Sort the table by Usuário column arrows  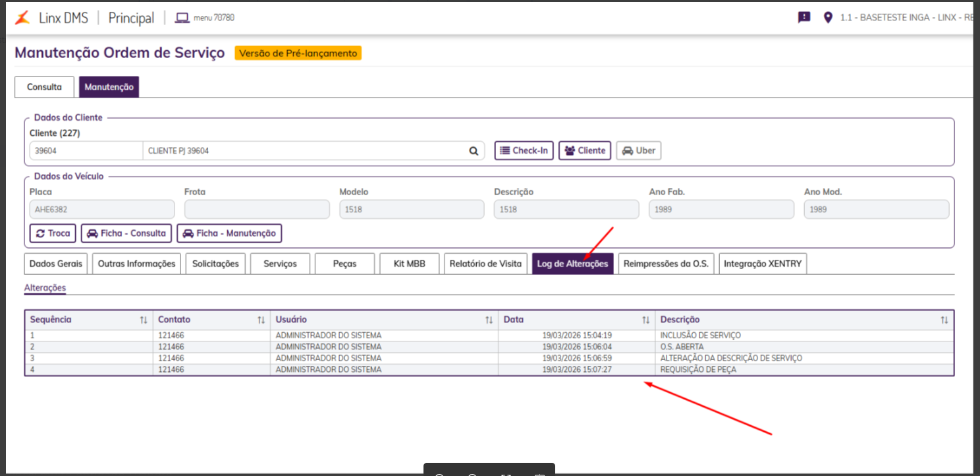click(489, 320)
